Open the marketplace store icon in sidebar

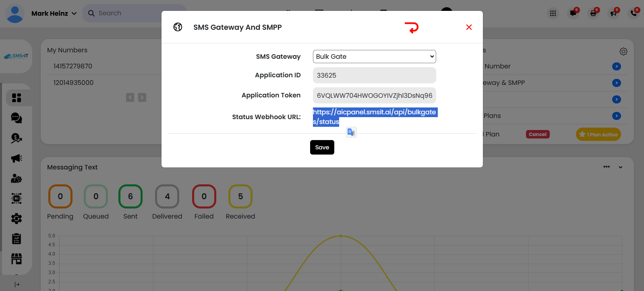[17, 259]
